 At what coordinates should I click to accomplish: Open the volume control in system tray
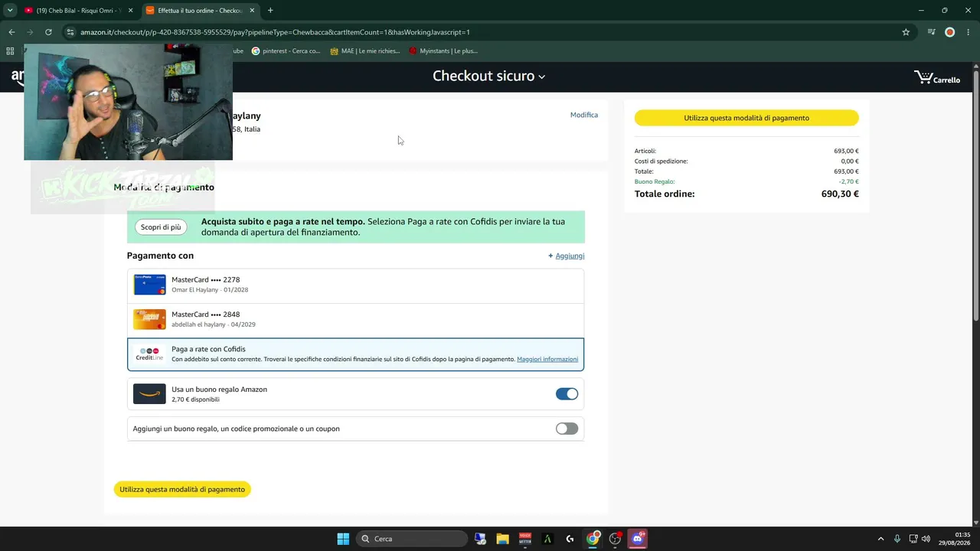coord(926,539)
